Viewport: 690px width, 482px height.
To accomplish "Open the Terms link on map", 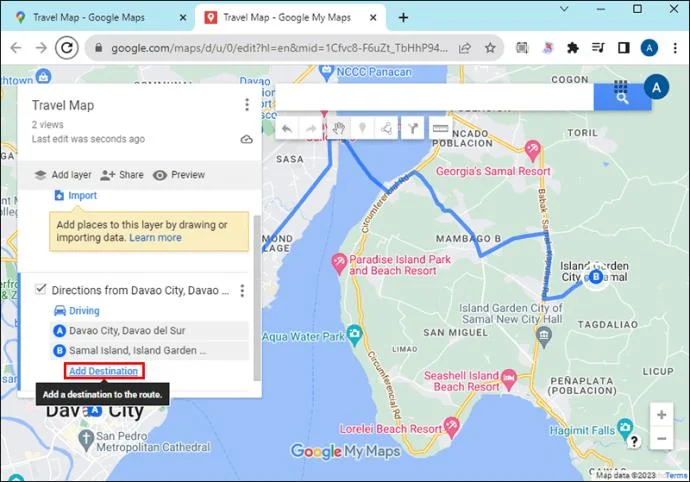I will [x=676, y=475].
